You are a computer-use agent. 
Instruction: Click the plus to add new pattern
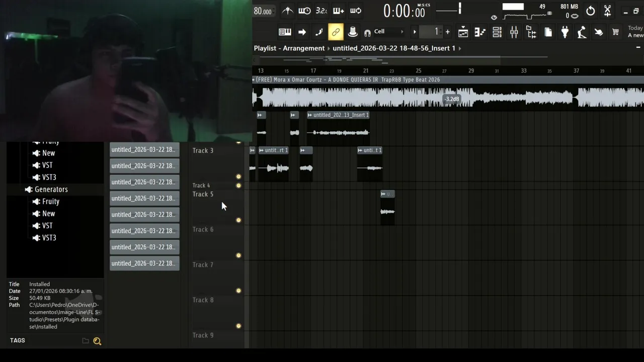click(447, 32)
